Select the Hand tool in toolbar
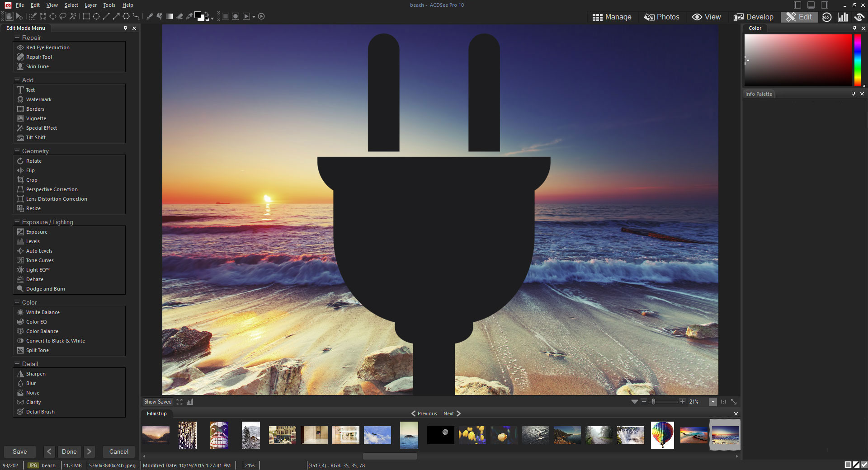 coord(9,16)
